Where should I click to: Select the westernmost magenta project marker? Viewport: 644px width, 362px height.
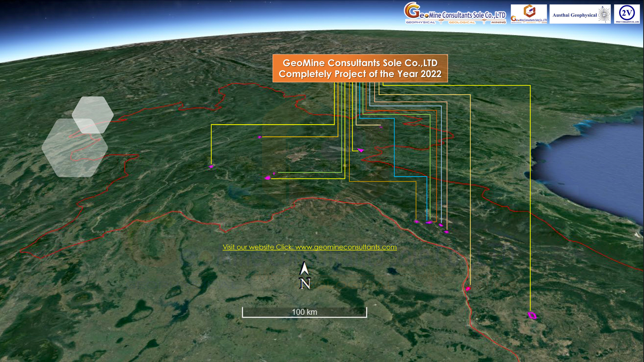coord(211,167)
